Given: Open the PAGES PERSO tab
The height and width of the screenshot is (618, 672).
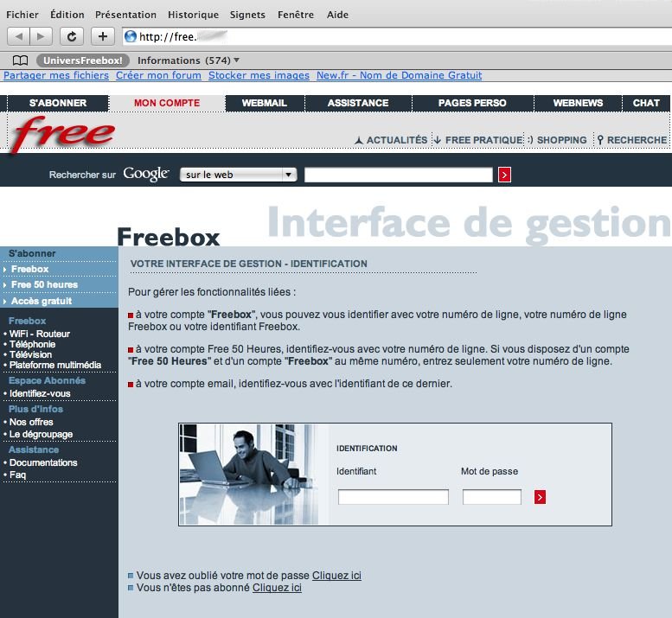Looking at the screenshot, I should (x=472, y=103).
